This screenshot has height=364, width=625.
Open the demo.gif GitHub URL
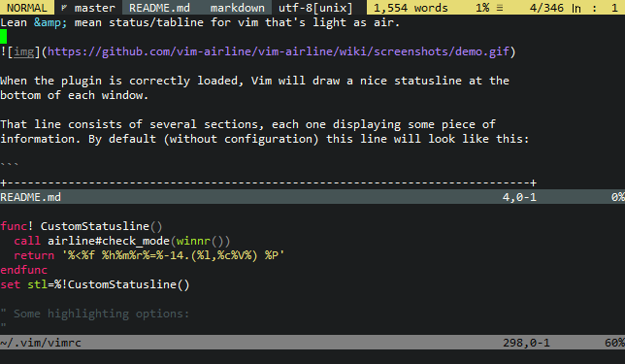coord(279,51)
